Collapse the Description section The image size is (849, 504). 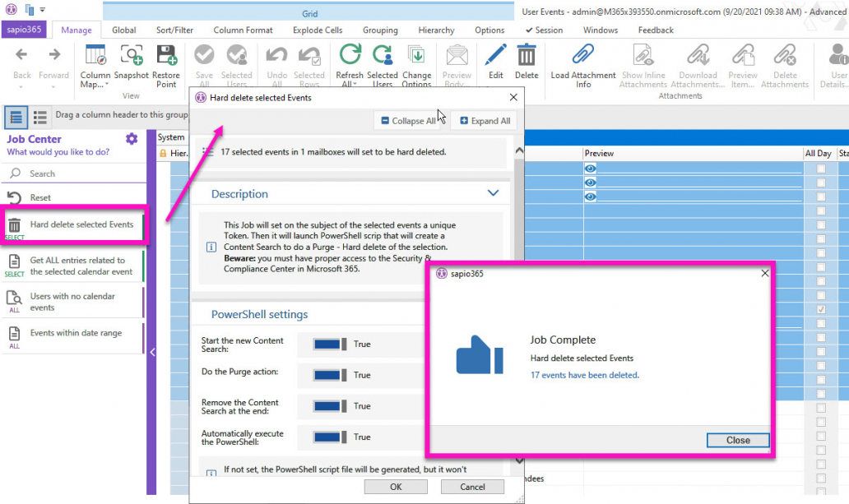(x=493, y=193)
